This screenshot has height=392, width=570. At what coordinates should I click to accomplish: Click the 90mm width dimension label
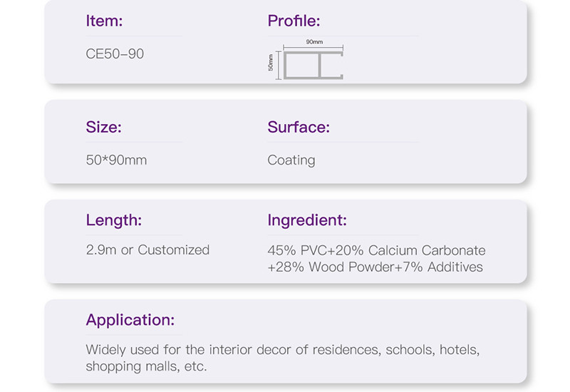coord(314,43)
